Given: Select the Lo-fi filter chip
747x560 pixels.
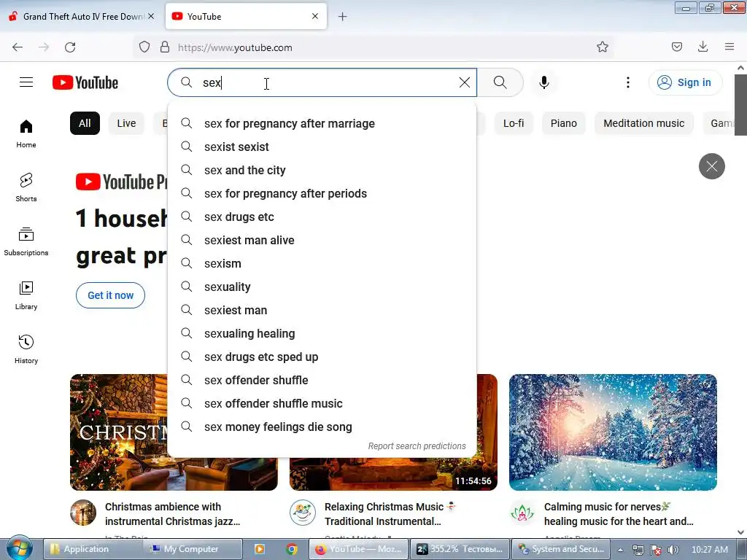Looking at the screenshot, I should 514,123.
